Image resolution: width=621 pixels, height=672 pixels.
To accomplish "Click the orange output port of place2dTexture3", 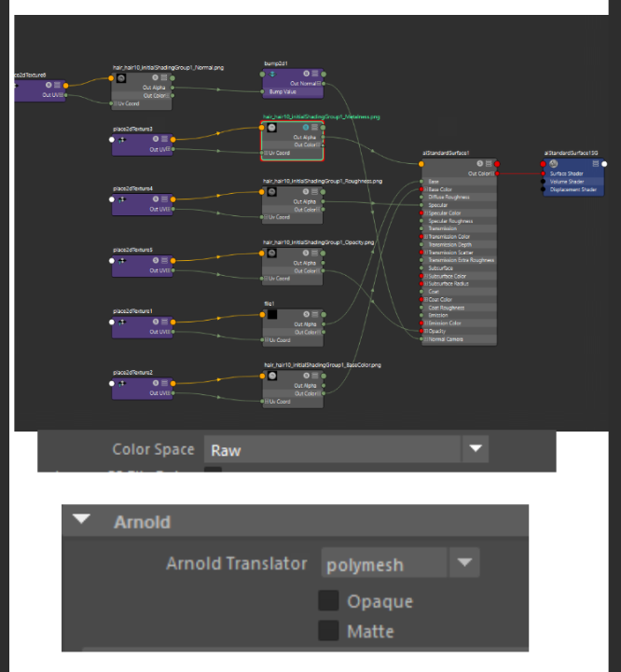I will [x=173, y=139].
